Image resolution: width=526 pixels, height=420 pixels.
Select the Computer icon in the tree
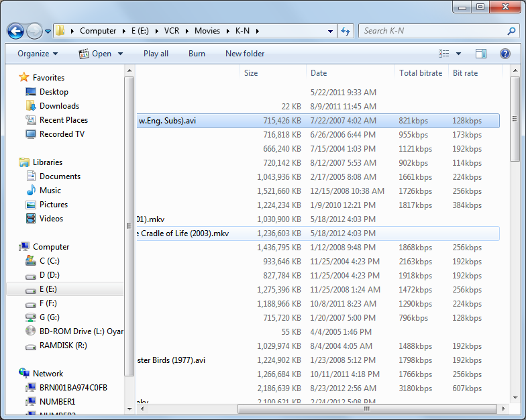[x=24, y=247]
